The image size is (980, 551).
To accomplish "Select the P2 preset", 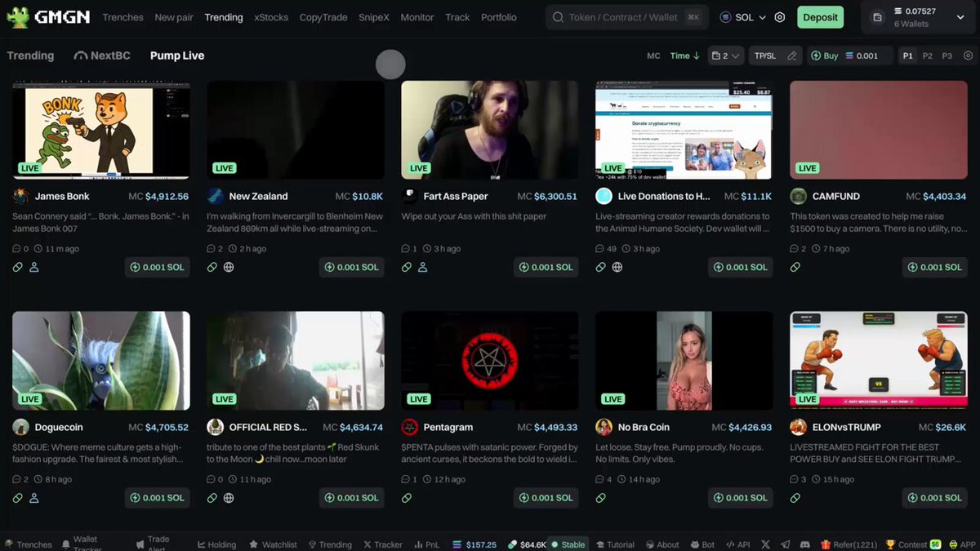I will tap(928, 56).
